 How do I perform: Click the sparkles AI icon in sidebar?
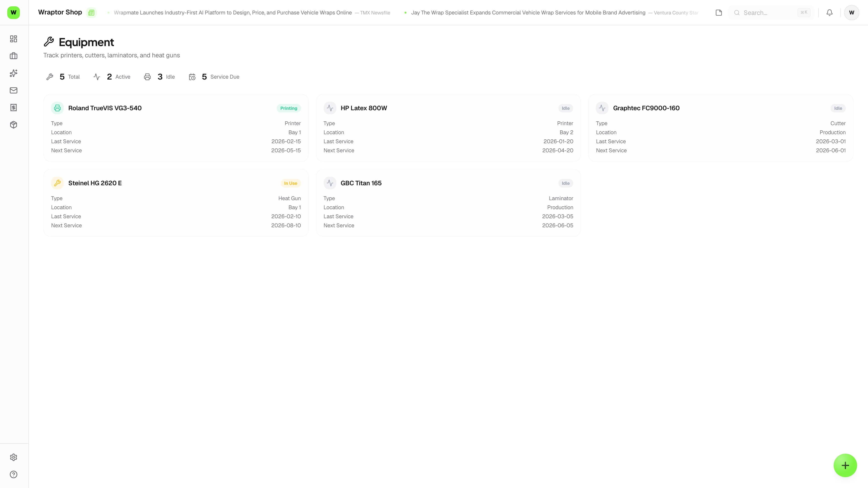pos(14,73)
